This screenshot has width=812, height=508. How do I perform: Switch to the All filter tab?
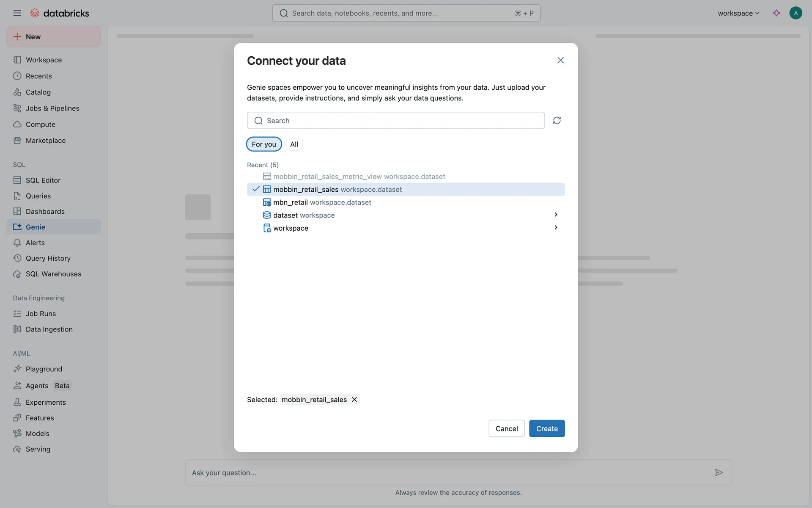[294, 144]
